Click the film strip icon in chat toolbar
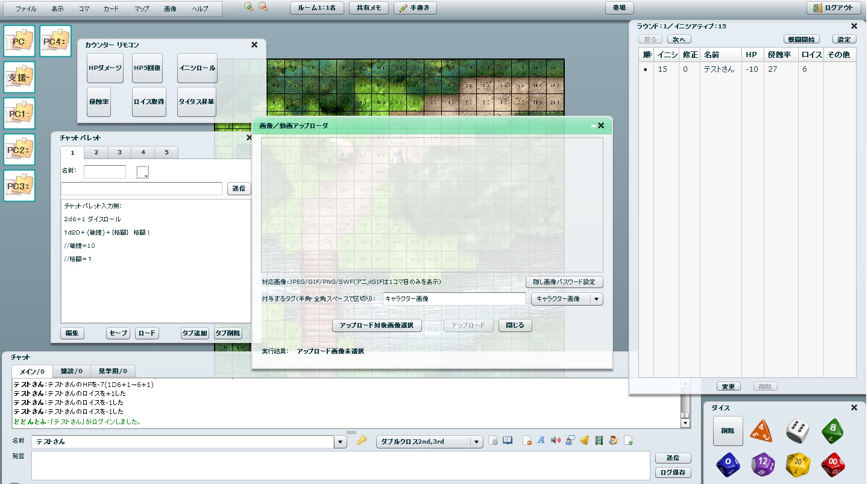This screenshot has height=484, width=868. [x=599, y=441]
